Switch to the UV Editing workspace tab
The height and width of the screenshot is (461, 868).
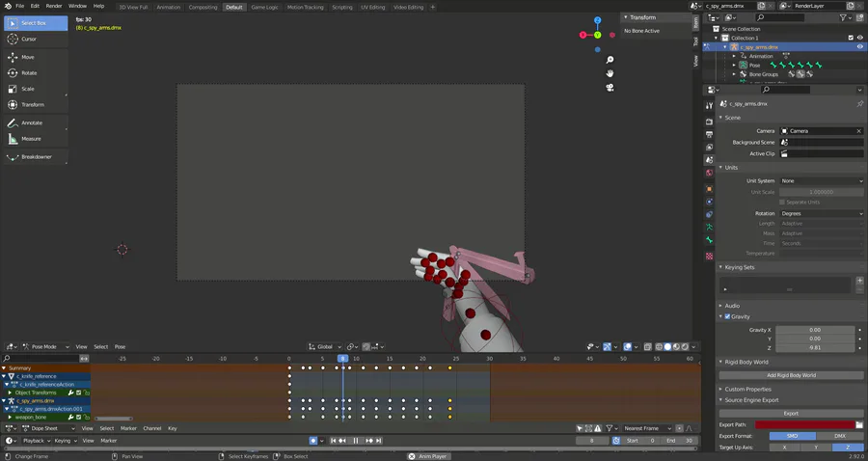tap(372, 7)
